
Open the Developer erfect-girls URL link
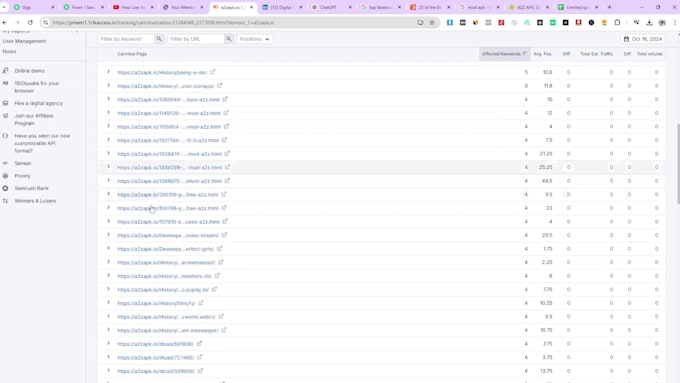(x=166, y=249)
